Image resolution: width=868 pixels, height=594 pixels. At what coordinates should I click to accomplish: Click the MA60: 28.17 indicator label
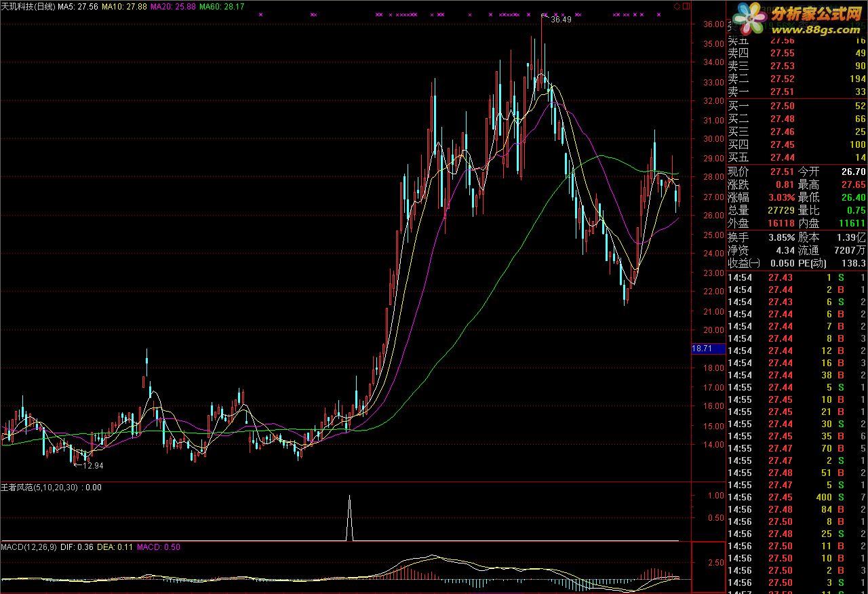click(221, 6)
